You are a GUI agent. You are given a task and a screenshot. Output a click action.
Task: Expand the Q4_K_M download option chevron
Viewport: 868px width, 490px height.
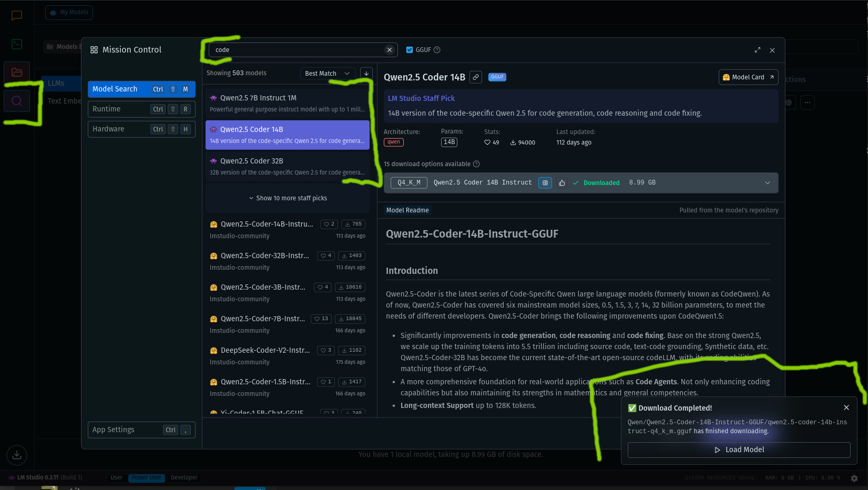pyautogui.click(x=768, y=183)
